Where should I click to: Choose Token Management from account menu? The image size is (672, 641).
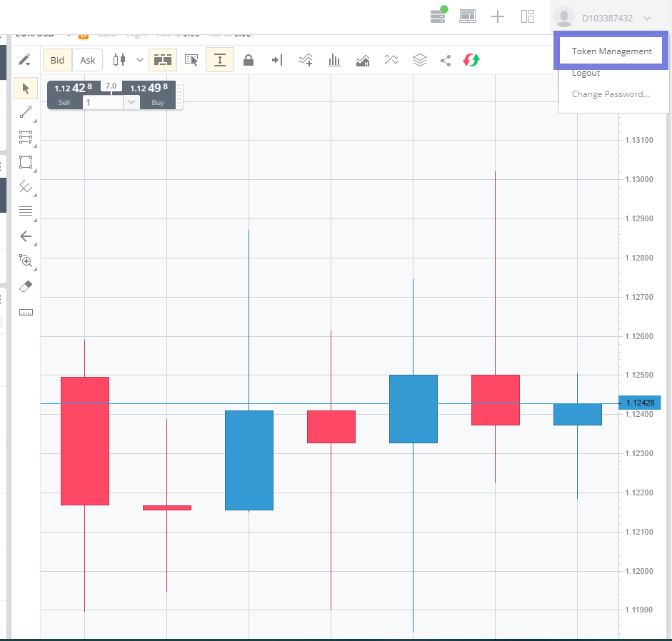(611, 51)
